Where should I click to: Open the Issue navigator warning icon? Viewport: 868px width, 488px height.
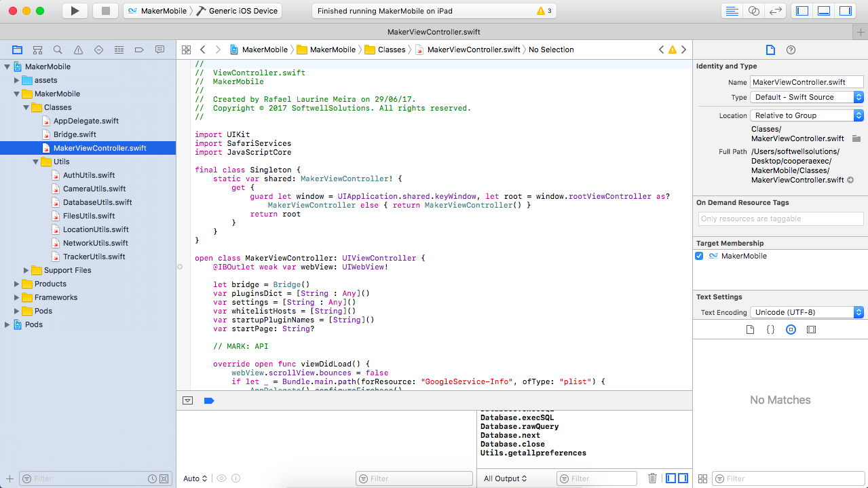point(79,50)
